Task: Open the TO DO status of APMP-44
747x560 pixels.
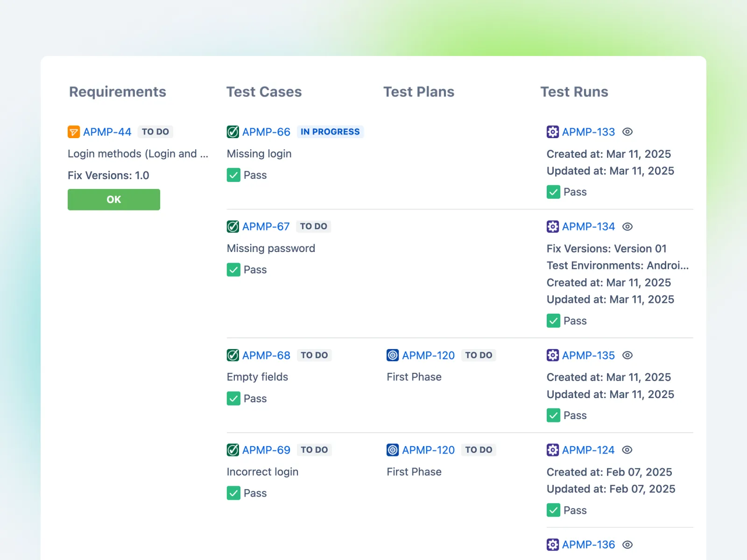Action: 155,132
